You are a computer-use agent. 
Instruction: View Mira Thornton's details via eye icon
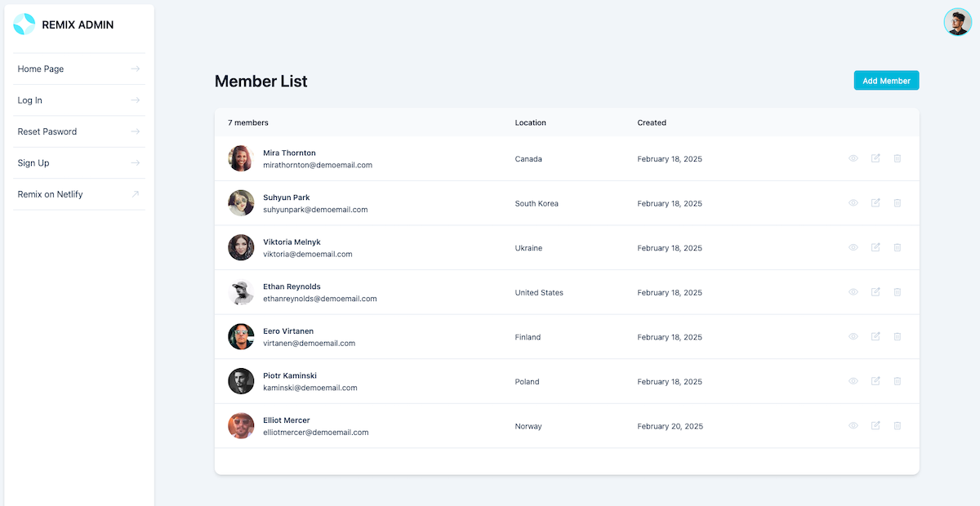pyautogui.click(x=853, y=158)
